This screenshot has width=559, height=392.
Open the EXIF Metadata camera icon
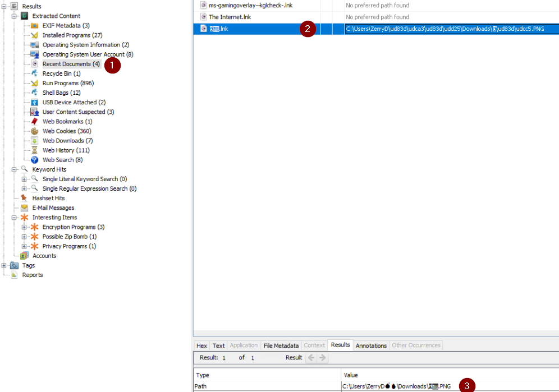(36, 25)
